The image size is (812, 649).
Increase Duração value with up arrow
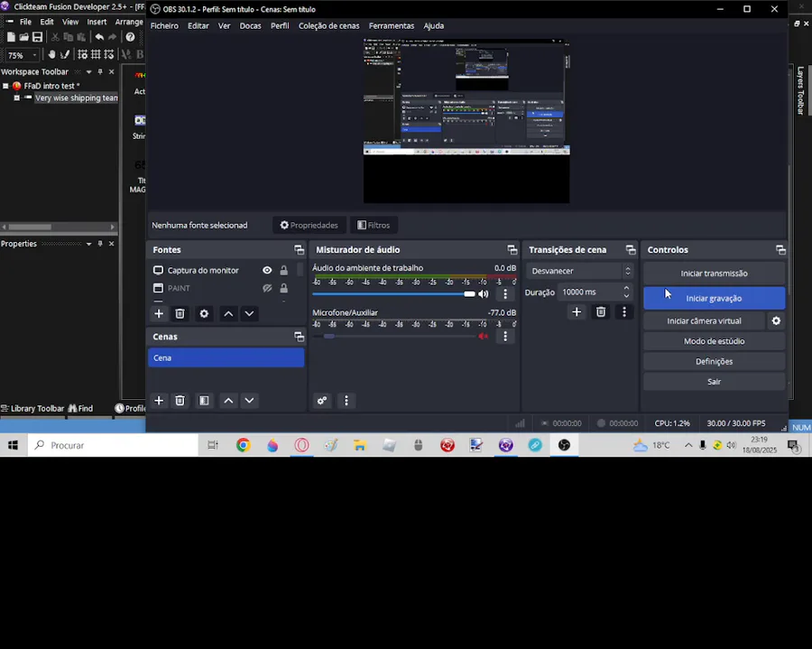[627, 289]
